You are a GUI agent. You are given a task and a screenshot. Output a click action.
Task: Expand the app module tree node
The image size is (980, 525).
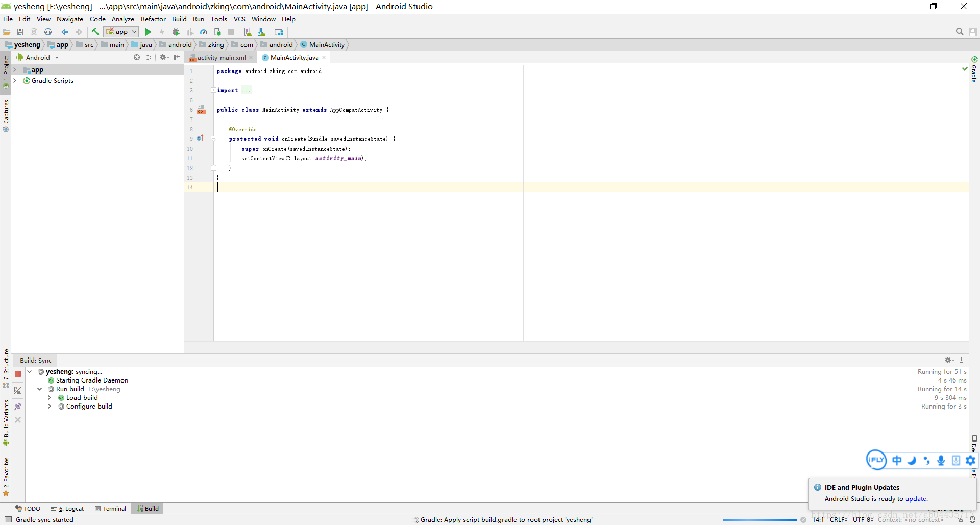point(15,70)
